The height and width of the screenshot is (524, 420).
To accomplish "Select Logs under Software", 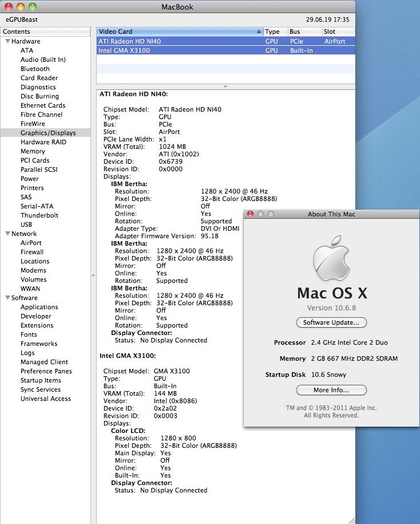I will point(27,353).
